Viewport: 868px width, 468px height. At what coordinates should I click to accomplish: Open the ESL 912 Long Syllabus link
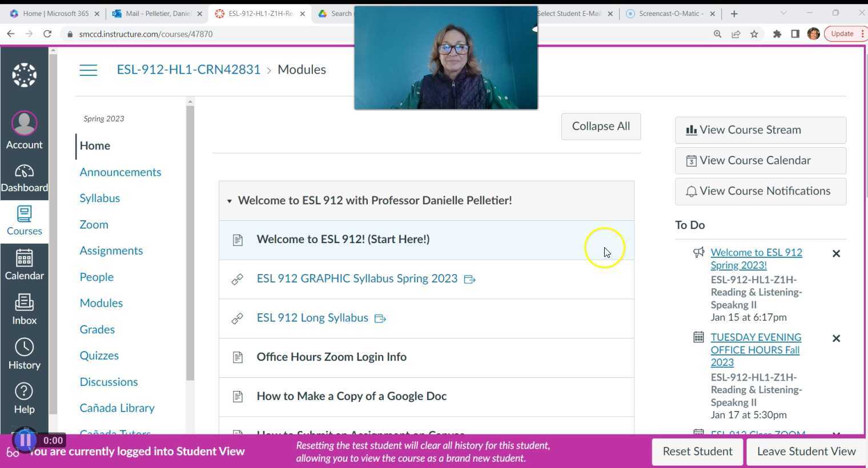coord(312,318)
